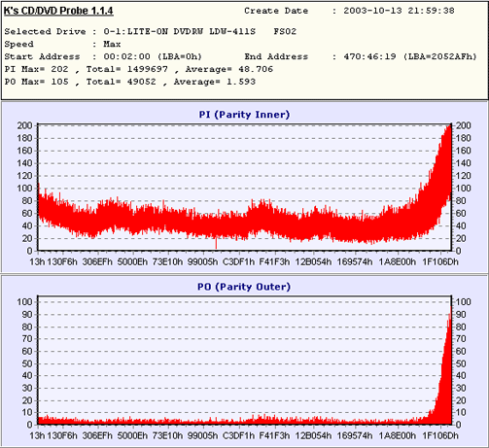Click the date value 2003-10-13 21:59:38
The width and height of the screenshot is (489, 448).
click(399, 11)
